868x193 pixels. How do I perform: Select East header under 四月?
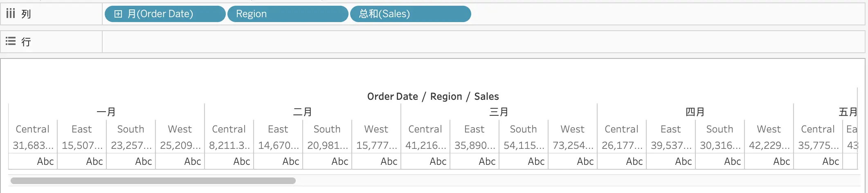[671, 129]
